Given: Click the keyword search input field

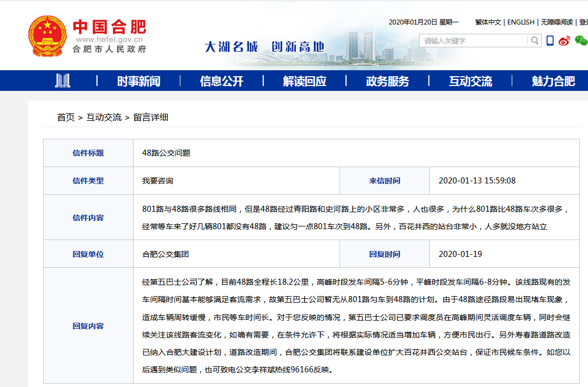Looking at the screenshot, I should click(x=473, y=40).
